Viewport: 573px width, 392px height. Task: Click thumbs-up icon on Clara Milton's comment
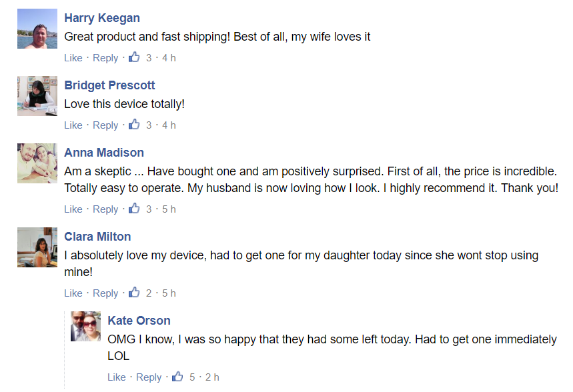click(134, 293)
